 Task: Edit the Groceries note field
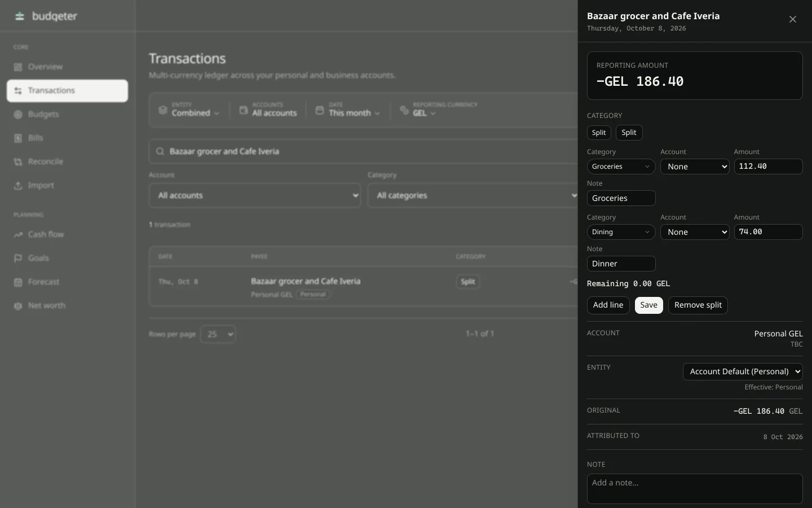[x=621, y=198]
